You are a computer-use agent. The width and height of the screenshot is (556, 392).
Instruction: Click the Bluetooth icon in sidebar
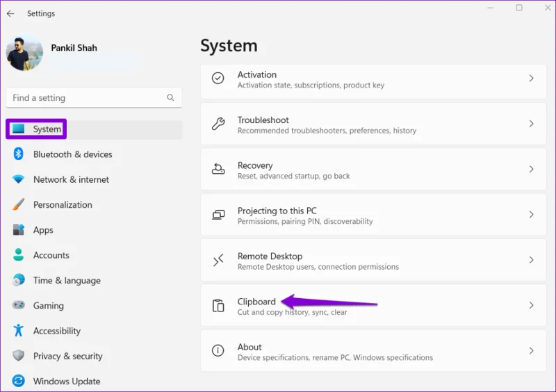[19, 154]
